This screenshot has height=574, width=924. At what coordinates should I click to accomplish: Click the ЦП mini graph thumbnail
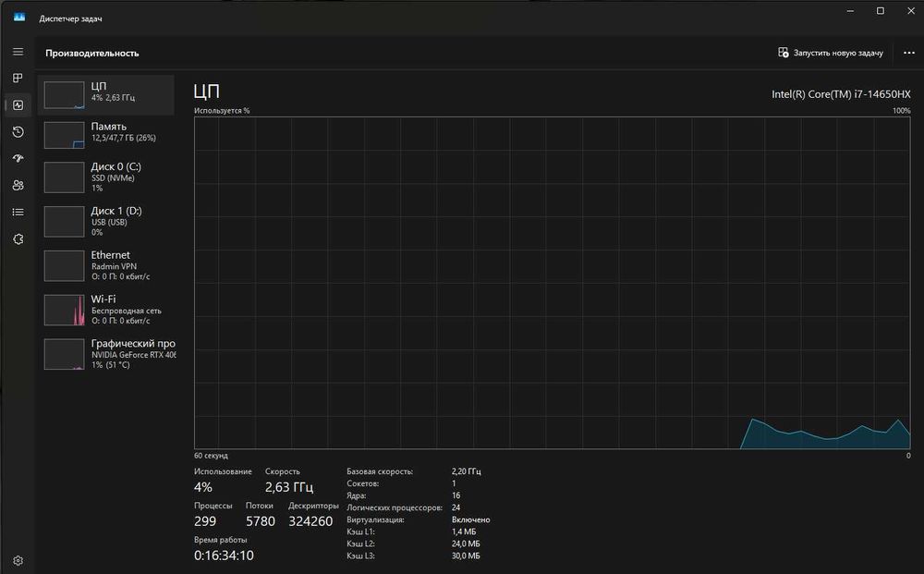click(65, 95)
